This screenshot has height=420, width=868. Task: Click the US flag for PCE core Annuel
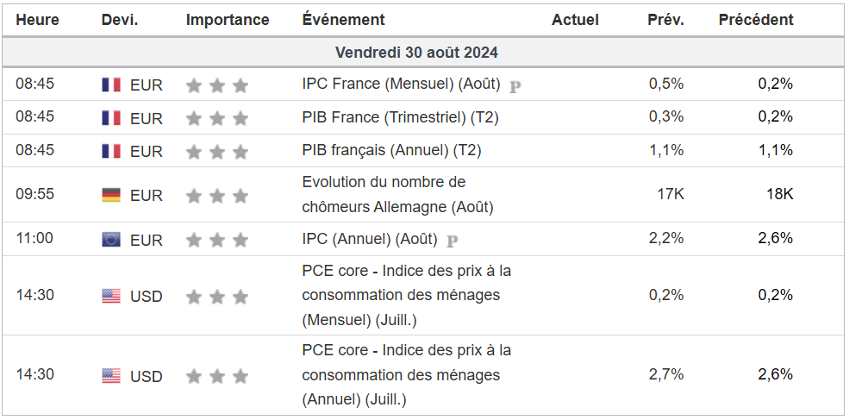(111, 375)
